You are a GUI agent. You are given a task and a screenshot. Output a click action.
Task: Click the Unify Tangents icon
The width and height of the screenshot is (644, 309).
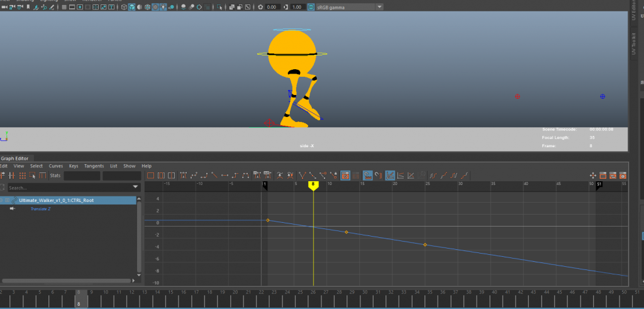(x=313, y=176)
